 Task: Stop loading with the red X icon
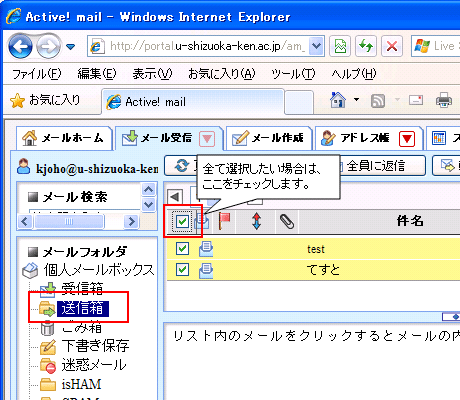point(392,46)
